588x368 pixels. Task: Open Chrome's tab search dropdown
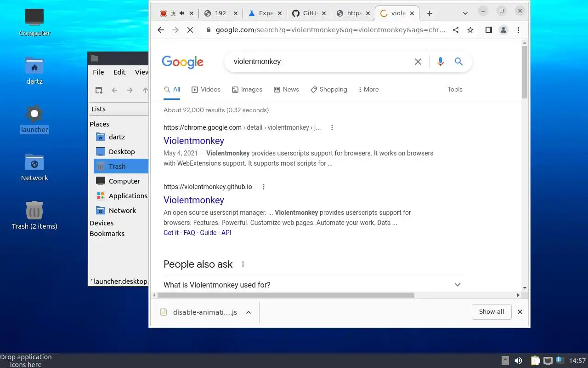click(x=465, y=13)
